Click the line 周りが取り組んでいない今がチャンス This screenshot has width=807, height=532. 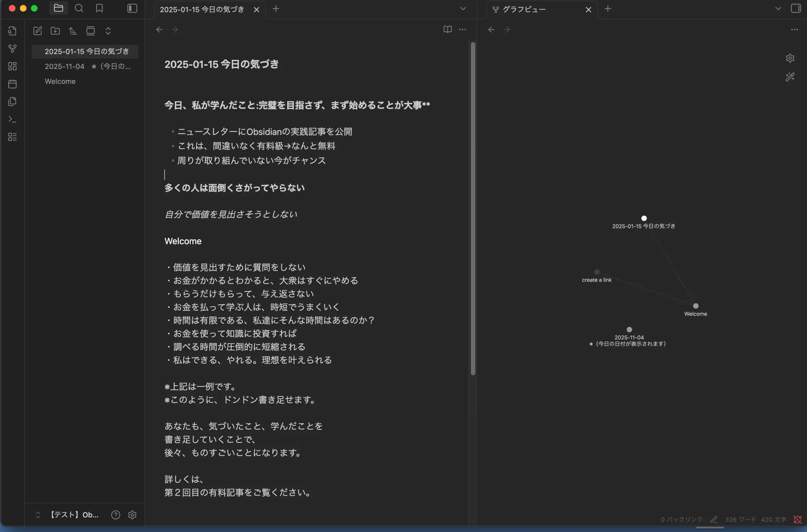tap(252, 161)
